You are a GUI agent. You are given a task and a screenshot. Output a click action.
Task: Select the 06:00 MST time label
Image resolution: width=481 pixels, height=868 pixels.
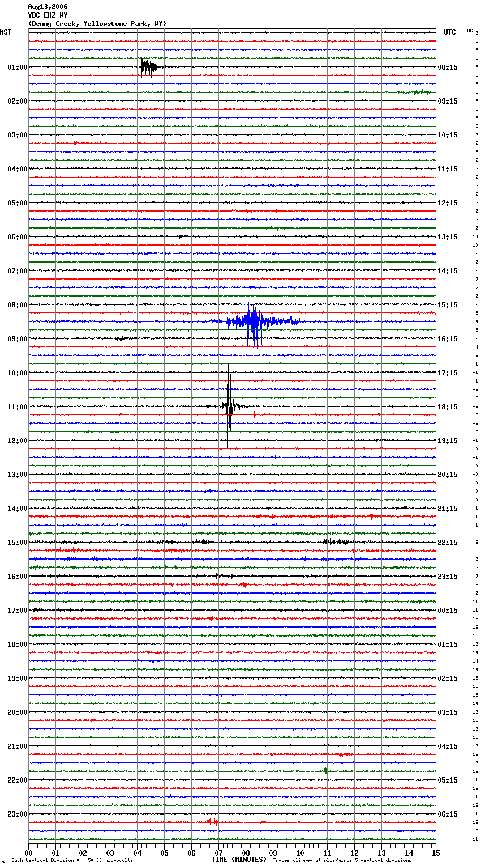click(18, 237)
